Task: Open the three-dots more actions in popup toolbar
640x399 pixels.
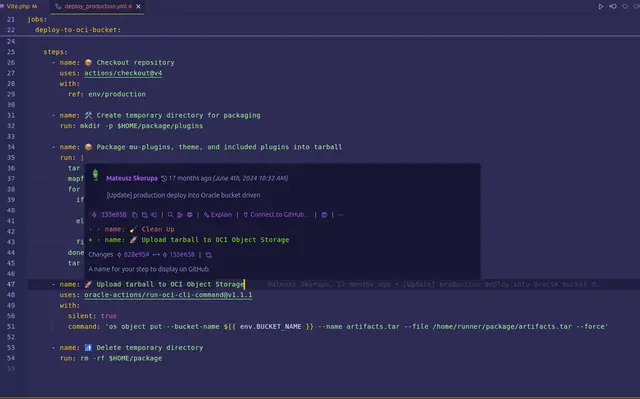Action: (341, 215)
